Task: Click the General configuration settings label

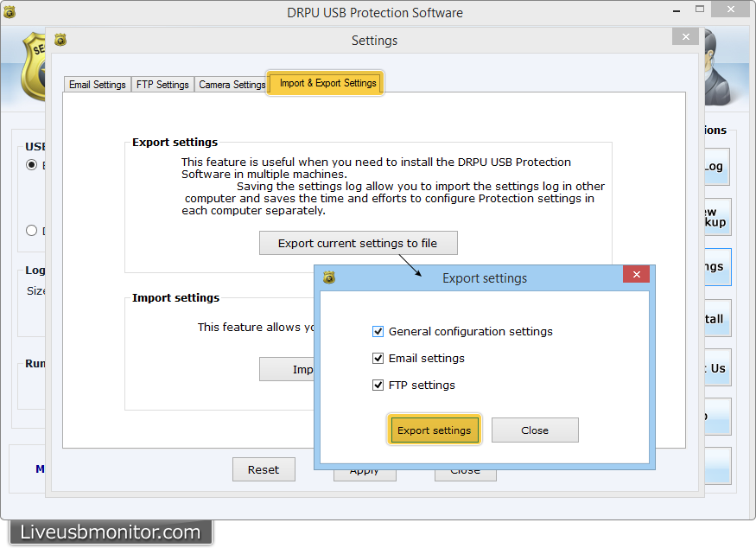Action: point(471,331)
